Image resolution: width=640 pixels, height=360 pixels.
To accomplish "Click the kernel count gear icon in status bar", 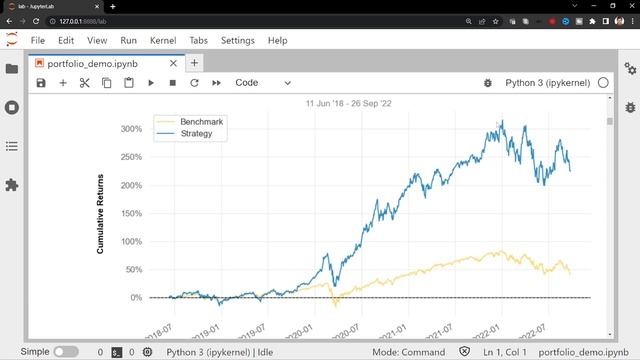I will (x=147, y=352).
